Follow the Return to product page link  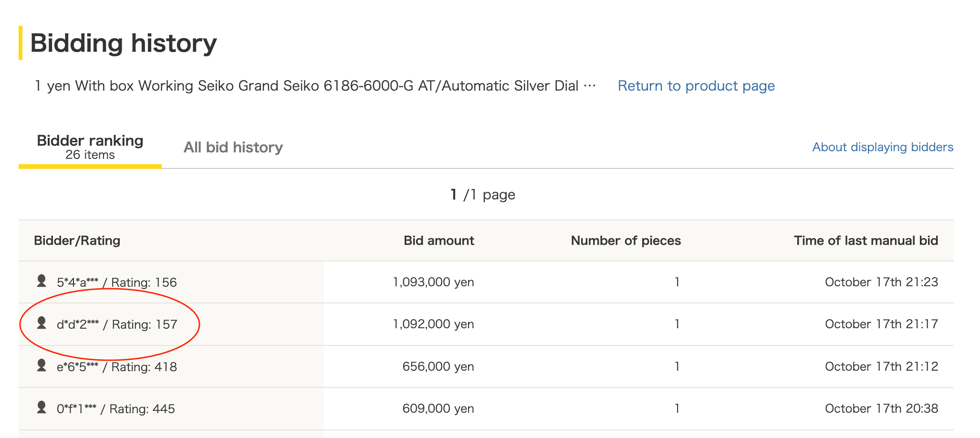coord(696,86)
